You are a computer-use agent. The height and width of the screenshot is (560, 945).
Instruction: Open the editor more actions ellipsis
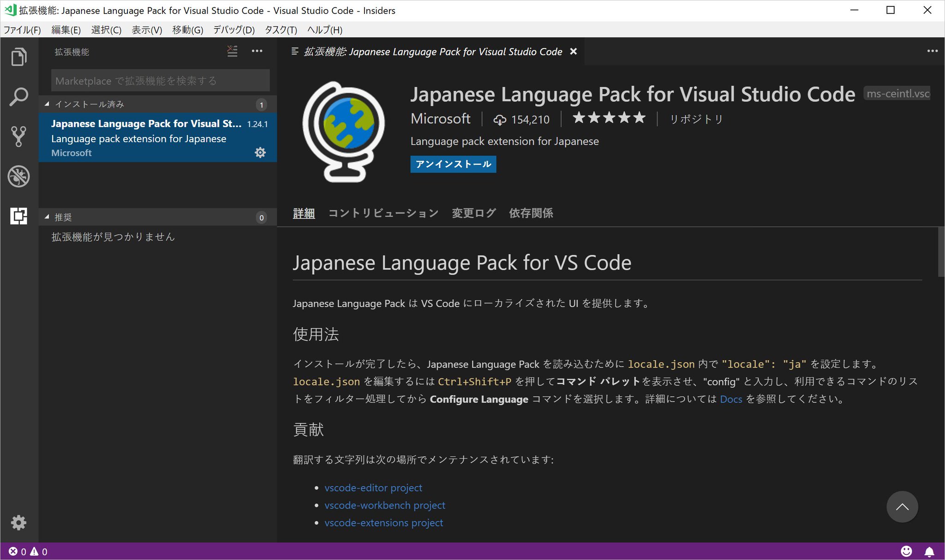[933, 51]
